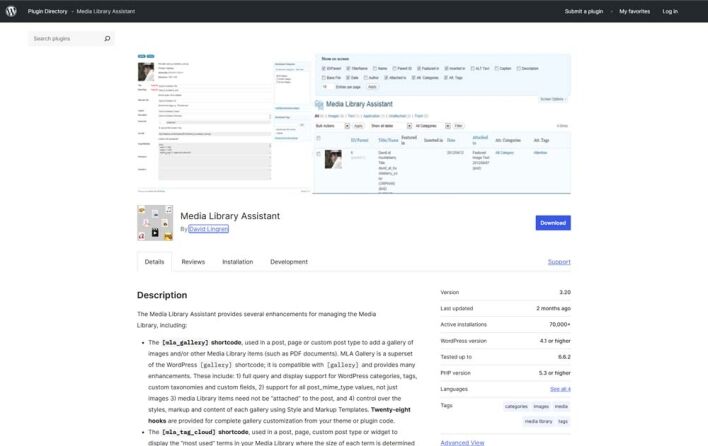Click the 4.1 or higher WordPress value

pyautogui.click(x=555, y=341)
